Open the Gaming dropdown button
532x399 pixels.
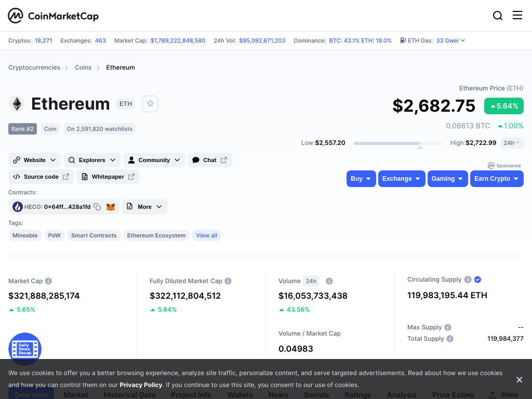447,179
